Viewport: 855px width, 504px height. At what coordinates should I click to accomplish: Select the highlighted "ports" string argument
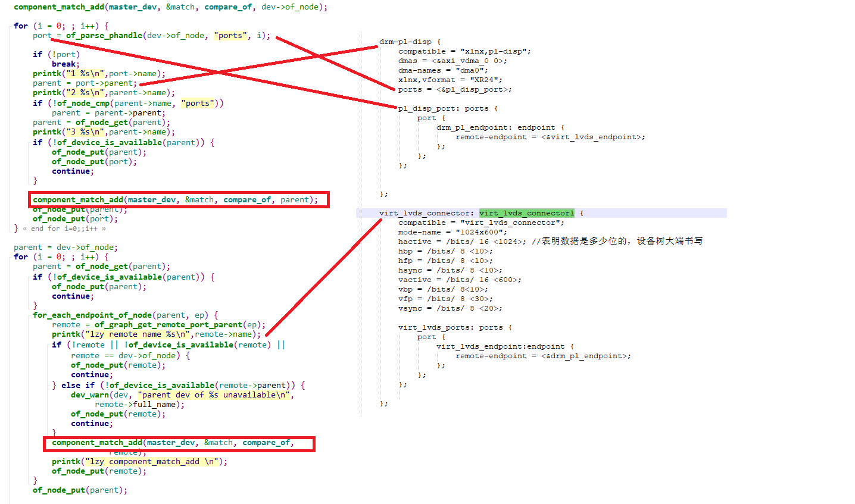[230, 35]
